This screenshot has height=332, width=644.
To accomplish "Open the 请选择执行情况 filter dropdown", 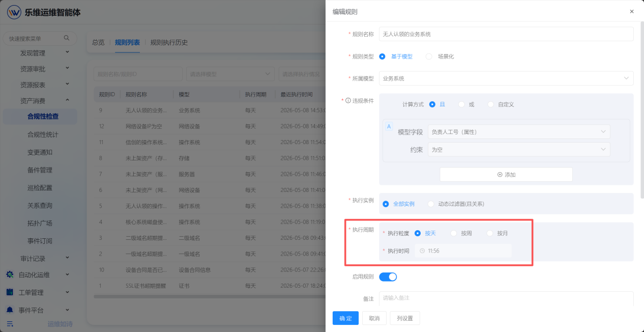I will [302, 74].
